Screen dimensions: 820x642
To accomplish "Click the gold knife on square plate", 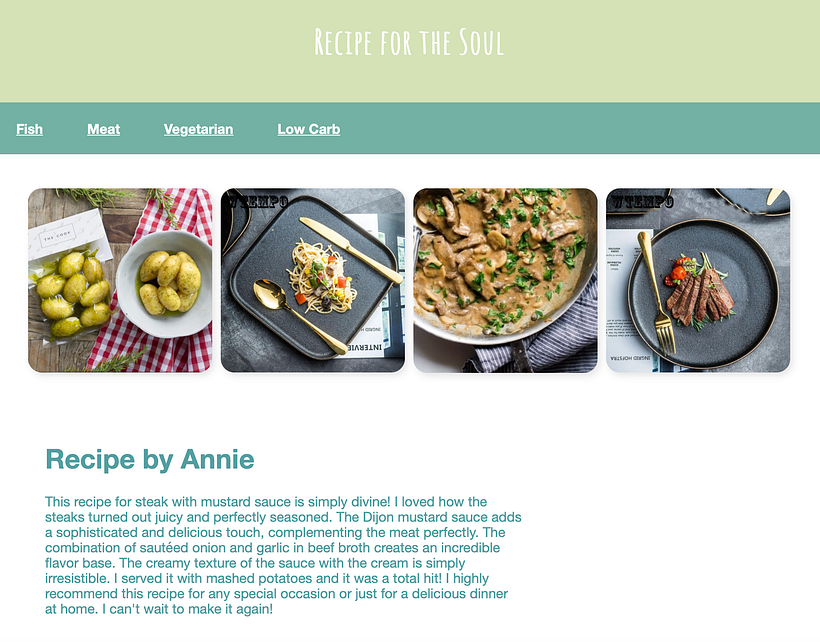I will [351, 250].
